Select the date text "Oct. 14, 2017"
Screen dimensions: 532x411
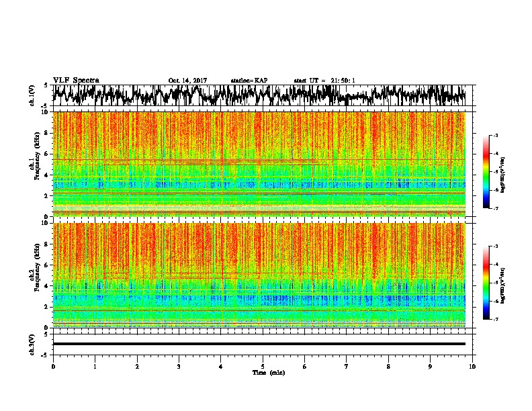click(x=187, y=81)
